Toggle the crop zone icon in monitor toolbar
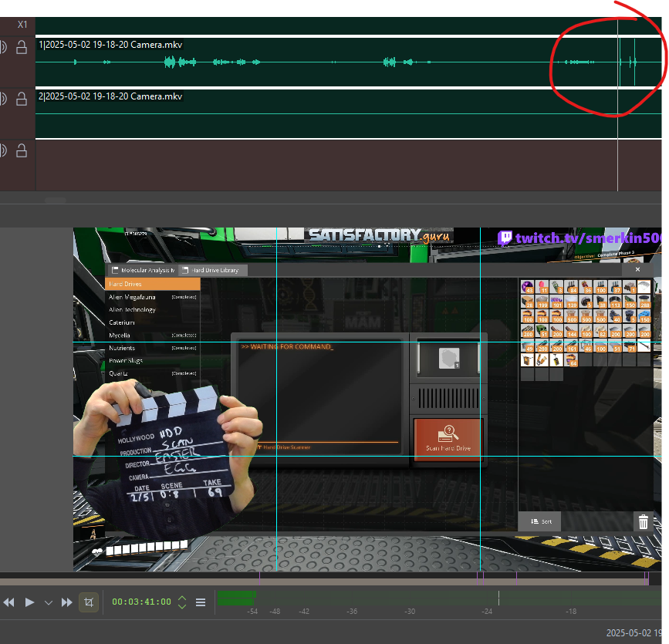669x644 pixels. [x=89, y=602]
